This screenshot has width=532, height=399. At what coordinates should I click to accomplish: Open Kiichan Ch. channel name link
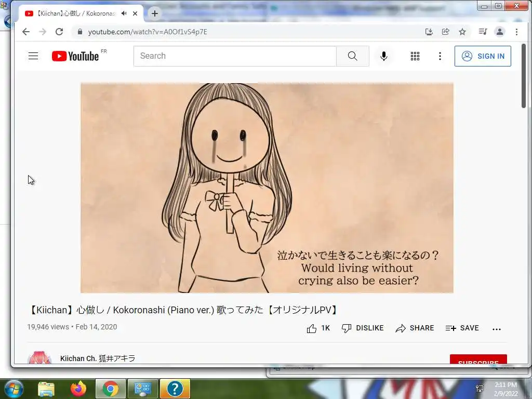[98, 358]
